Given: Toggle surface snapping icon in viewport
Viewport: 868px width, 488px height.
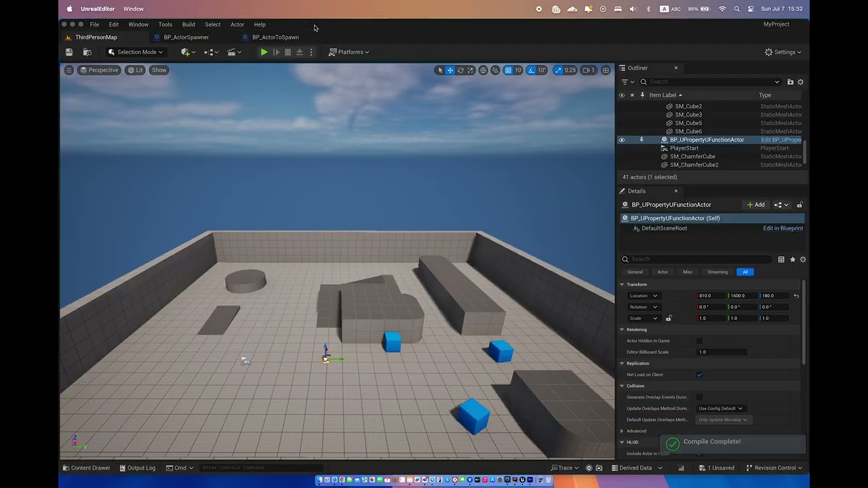Looking at the screenshot, I should tap(496, 70).
